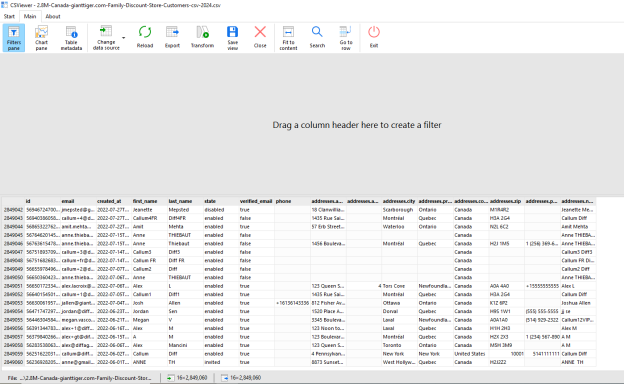The image size is (624, 384).
Task: Click first name cell Jordan
Action: (150, 312)
